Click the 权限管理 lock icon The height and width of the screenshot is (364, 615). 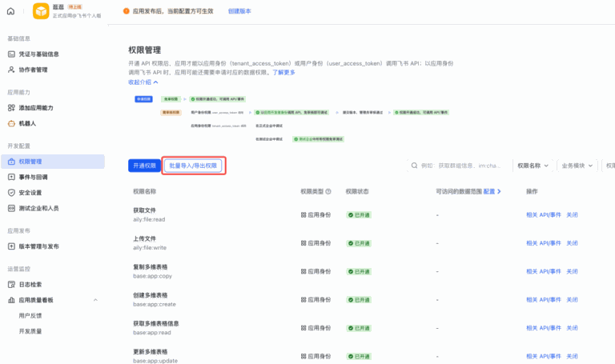coord(11,162)
